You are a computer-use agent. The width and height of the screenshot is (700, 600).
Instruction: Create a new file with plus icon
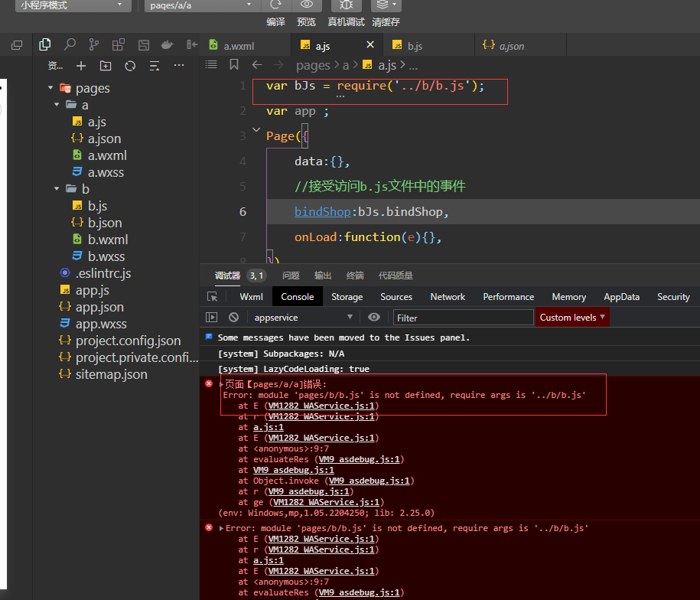81,66
